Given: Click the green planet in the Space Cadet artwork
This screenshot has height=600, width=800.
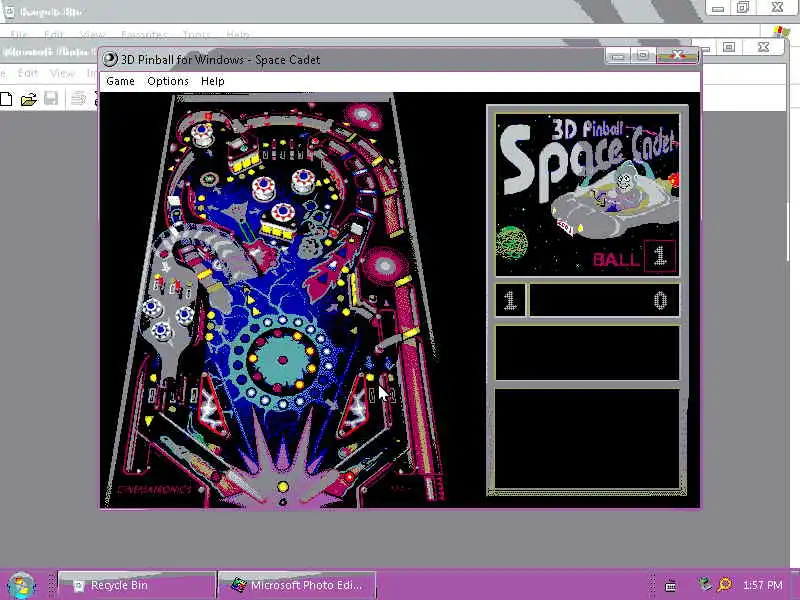Looking at the screenshot, I should point(511,243).
